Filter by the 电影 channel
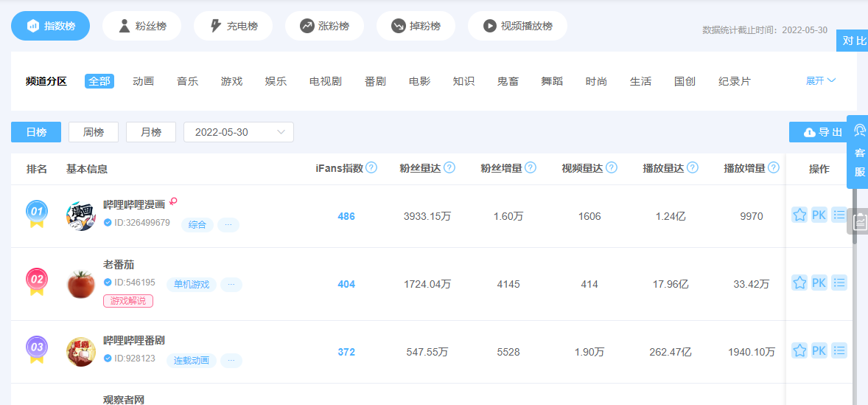The height and width of the screenshot is (405, 868). click(x=419, y=81)
